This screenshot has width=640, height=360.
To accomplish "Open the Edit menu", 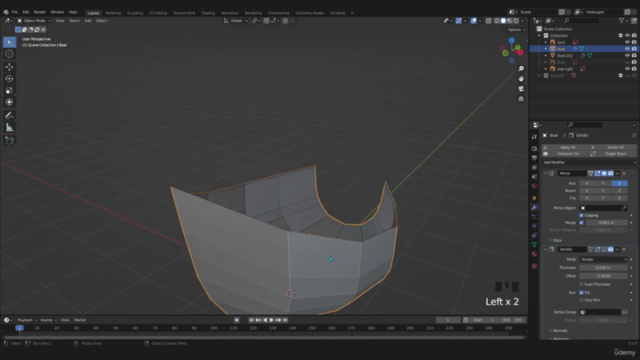I will tap(26, 12).
